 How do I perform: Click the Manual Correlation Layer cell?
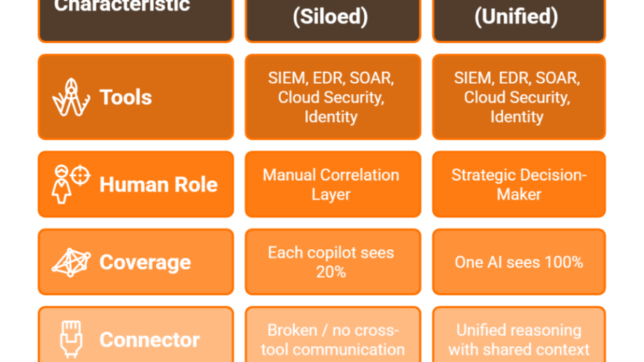(x=332, y=184)
